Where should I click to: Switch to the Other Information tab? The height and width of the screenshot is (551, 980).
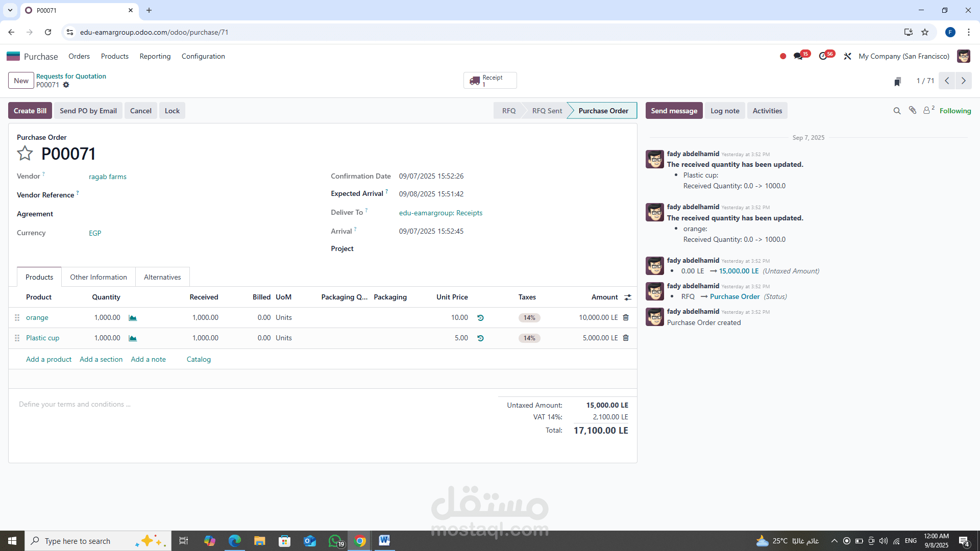99,277
